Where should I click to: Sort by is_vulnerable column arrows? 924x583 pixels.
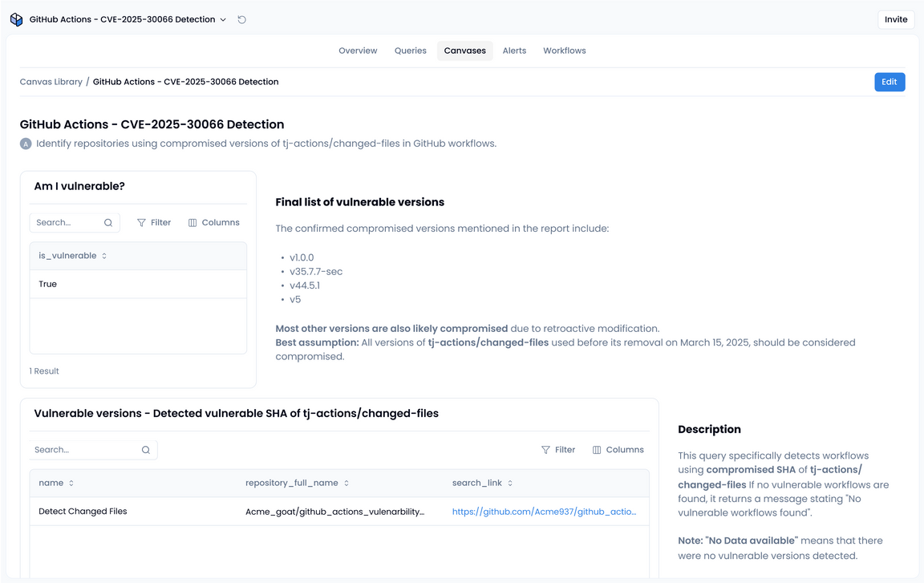click(x=104, y=256)
